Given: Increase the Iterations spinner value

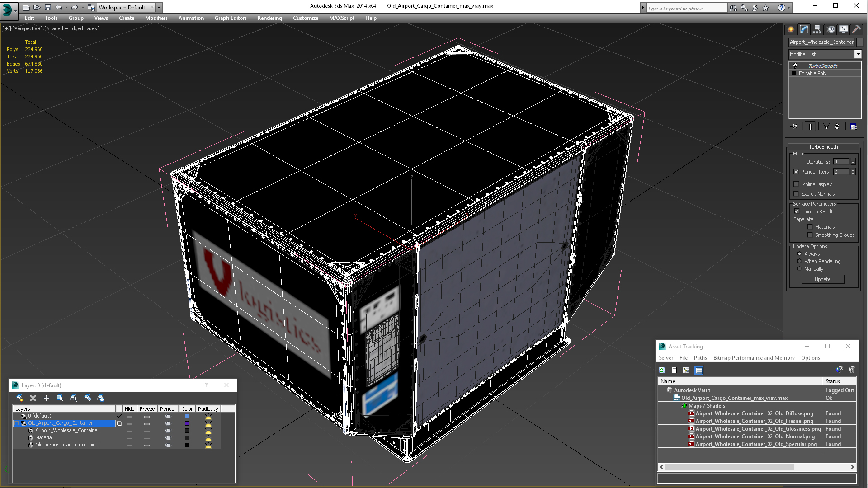Looking at the screenshot, I should point(853,160).
